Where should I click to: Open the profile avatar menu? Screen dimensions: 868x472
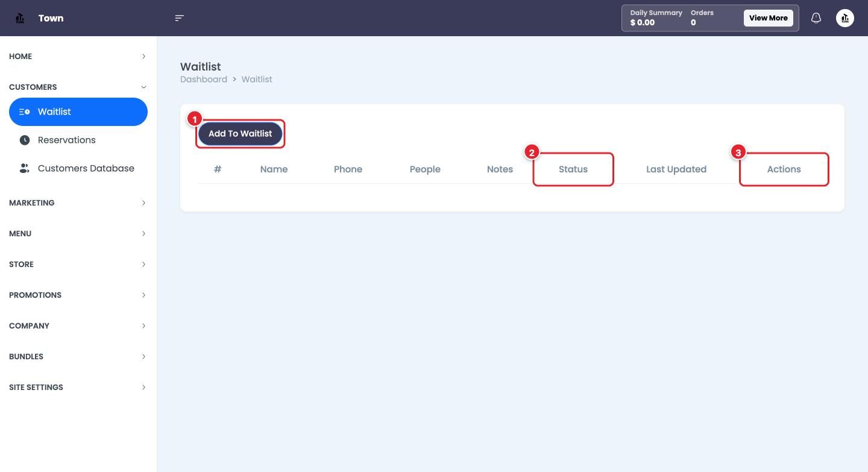click(845, 18)
